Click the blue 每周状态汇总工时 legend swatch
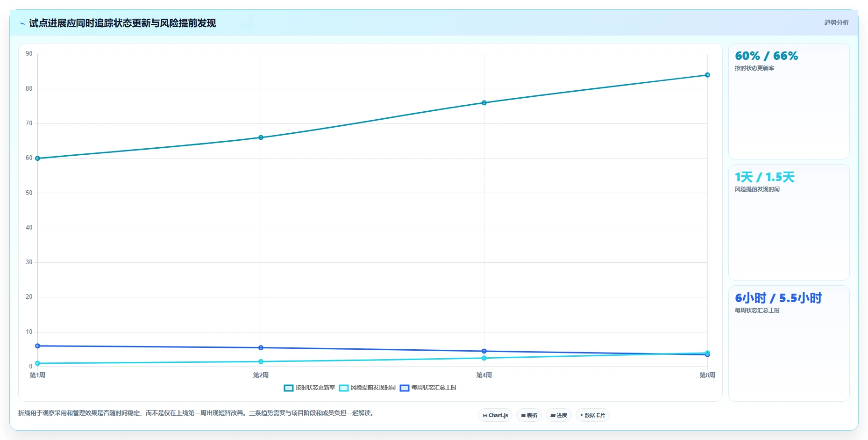Image resolution: width=868 pixels, height=440 pixels. [x=405, y=388]
